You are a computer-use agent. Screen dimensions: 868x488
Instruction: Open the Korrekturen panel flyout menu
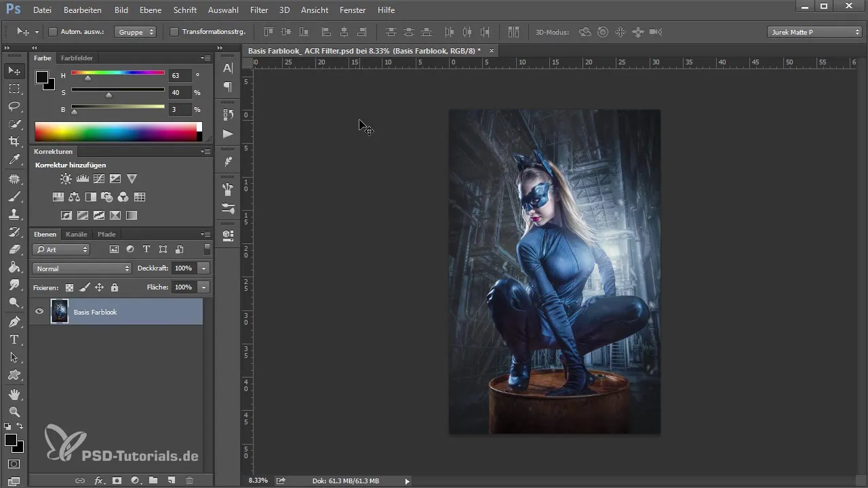pyautogui.click(x=205, y=152)
